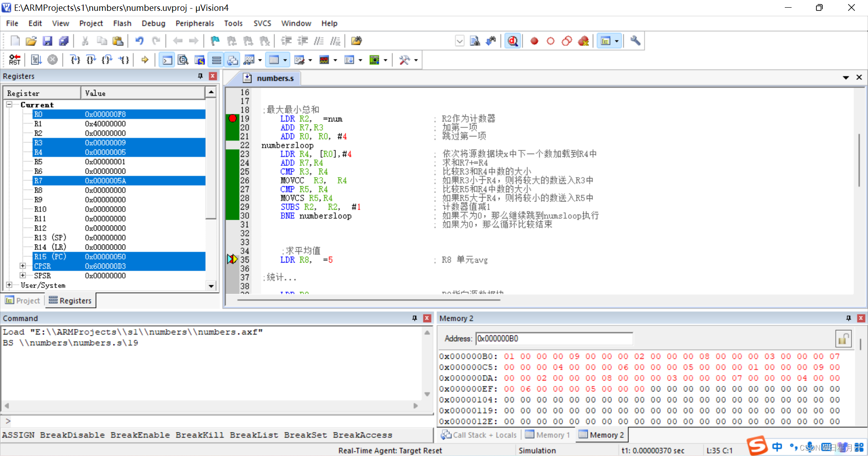Image resolution: width=868 pixels, height=456 pixels.
Task: Switch to the Project tab
Action: coord(23,301)
